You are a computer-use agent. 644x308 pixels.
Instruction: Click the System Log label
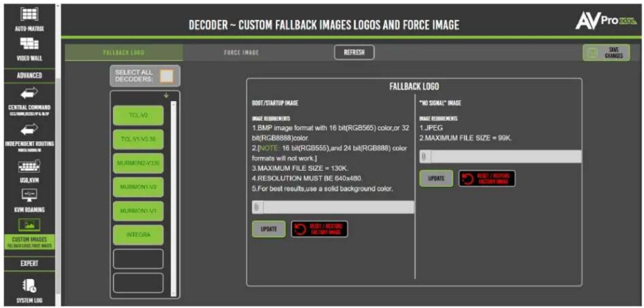[29, 301]
